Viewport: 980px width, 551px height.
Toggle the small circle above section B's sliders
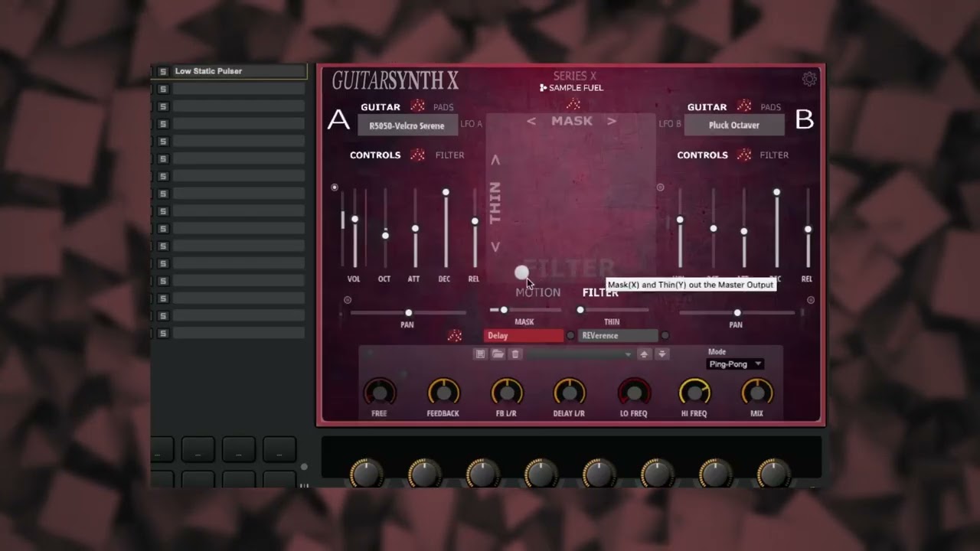(660, 187)
